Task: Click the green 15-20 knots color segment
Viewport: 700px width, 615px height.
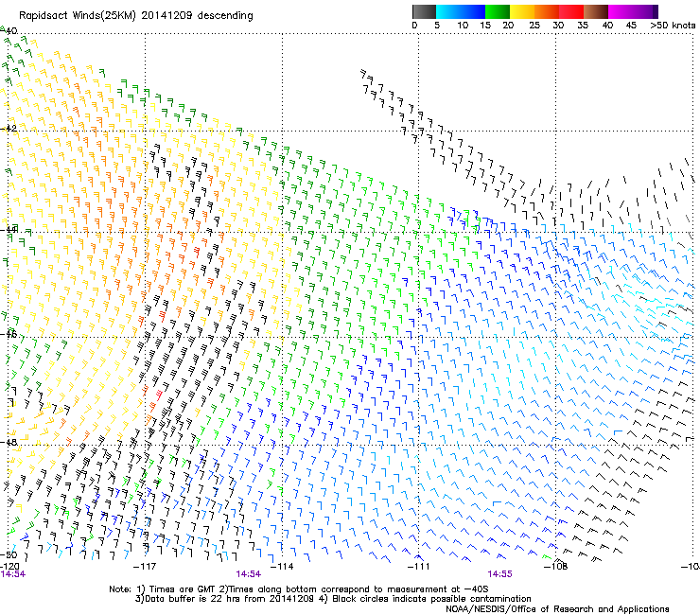Action: [498, 11]
